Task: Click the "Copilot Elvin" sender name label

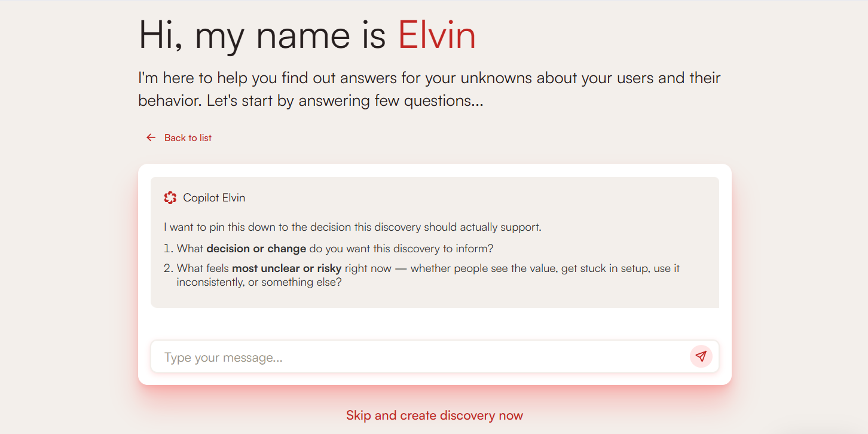Action: click(x=214, y=198)
